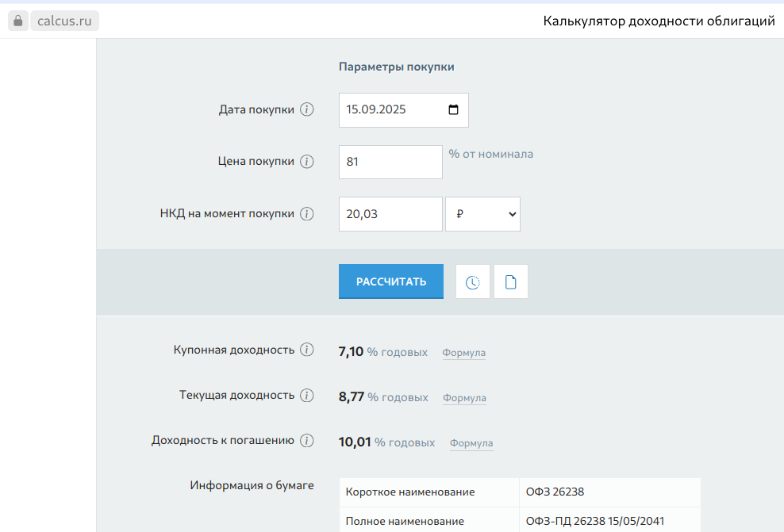Create a new blank calculation (document icon)

510,281
